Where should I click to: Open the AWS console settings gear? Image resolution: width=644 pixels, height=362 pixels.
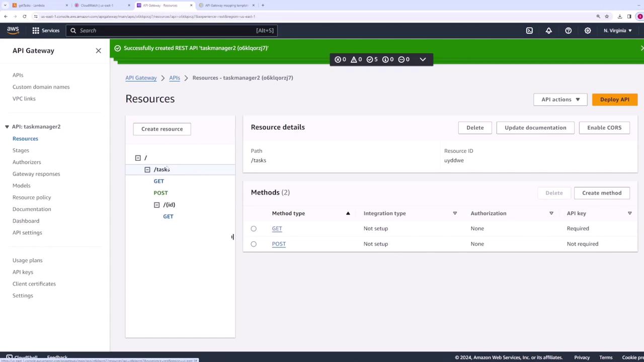pyautogui.click(x=588, y=30)
